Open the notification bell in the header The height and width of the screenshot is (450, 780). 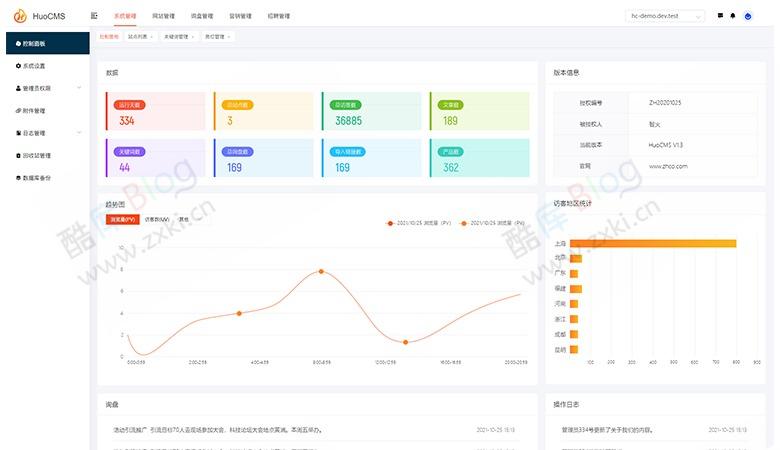point(733,16)
